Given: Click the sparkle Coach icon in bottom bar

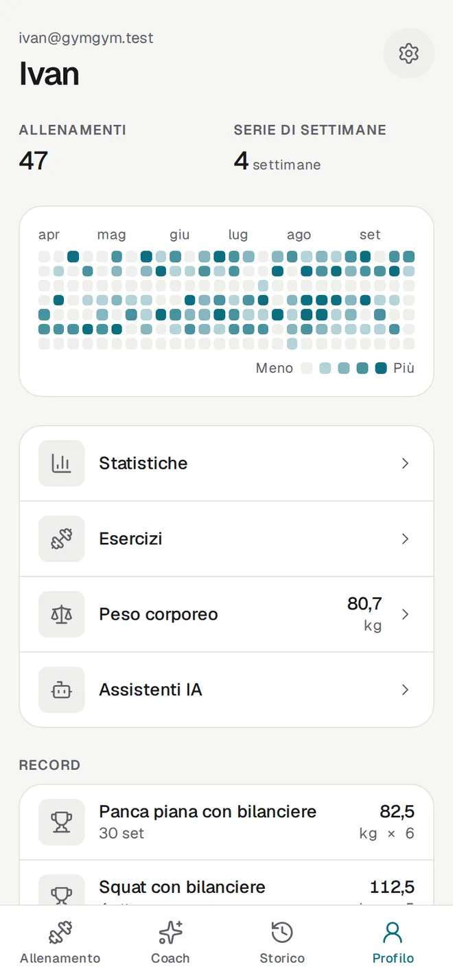Looking at the screenshot, I should tap(170, 933).
